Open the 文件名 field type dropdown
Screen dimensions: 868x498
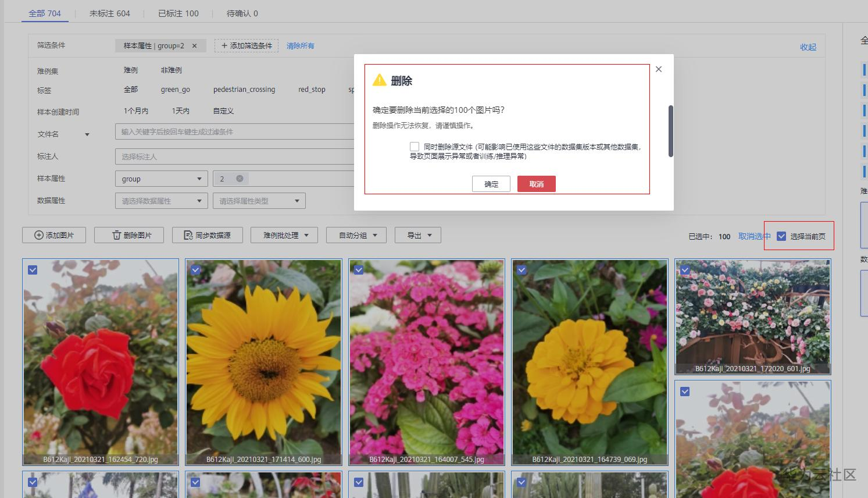(x=87, y=134)
